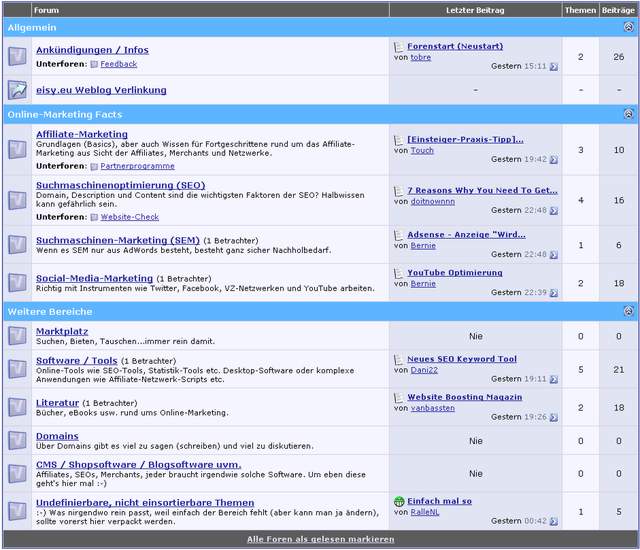
Task: Go to last post arrow for Forenstart (Neustart)
Action: [553, 67]
